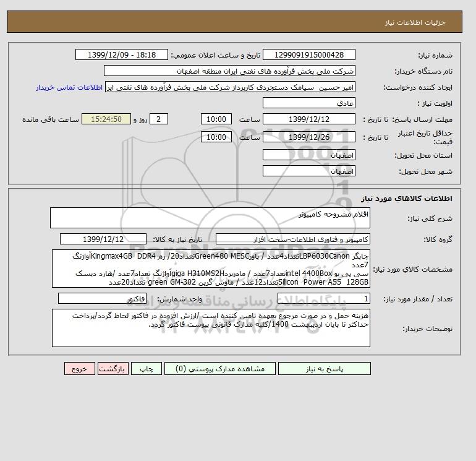Click the اطلاعات کالاهای مورد نیاز heading

pos(407,199)
